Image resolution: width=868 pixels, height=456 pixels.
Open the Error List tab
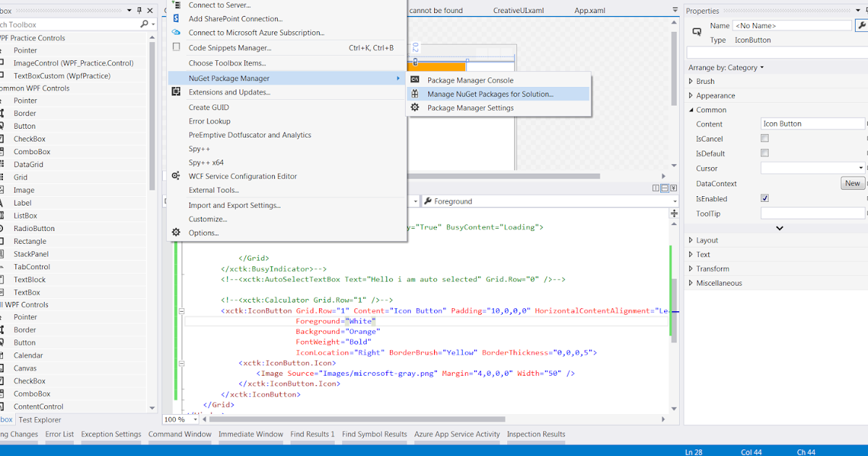point(59,434)
